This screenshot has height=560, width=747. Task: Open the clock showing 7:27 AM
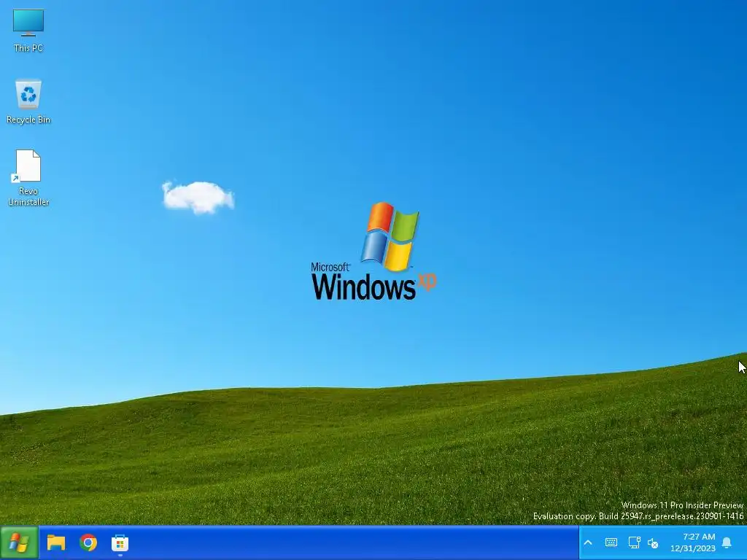(693, 542)
